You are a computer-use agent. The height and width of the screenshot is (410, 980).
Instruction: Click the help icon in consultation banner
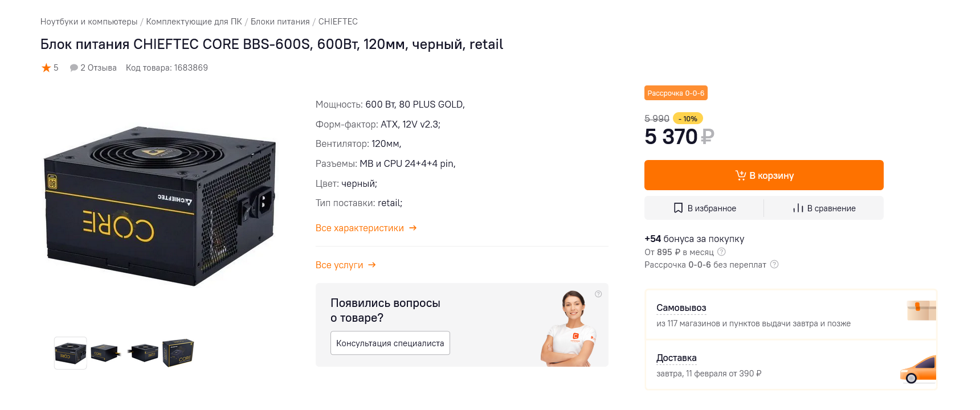598,294
